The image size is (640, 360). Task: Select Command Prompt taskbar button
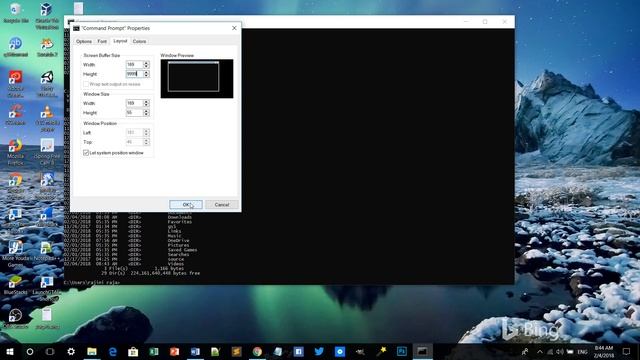tap(422, 351)
